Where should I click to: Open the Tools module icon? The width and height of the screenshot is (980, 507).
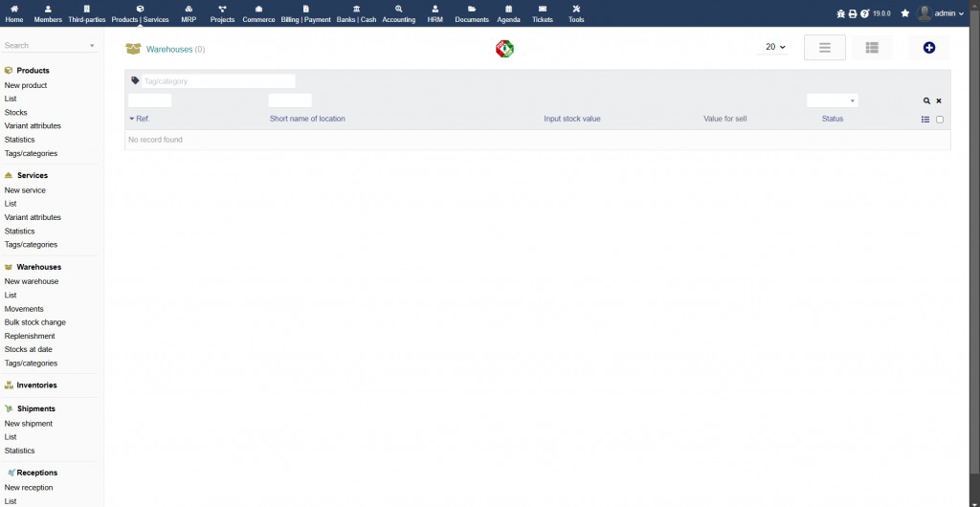(x=576, y=9)
